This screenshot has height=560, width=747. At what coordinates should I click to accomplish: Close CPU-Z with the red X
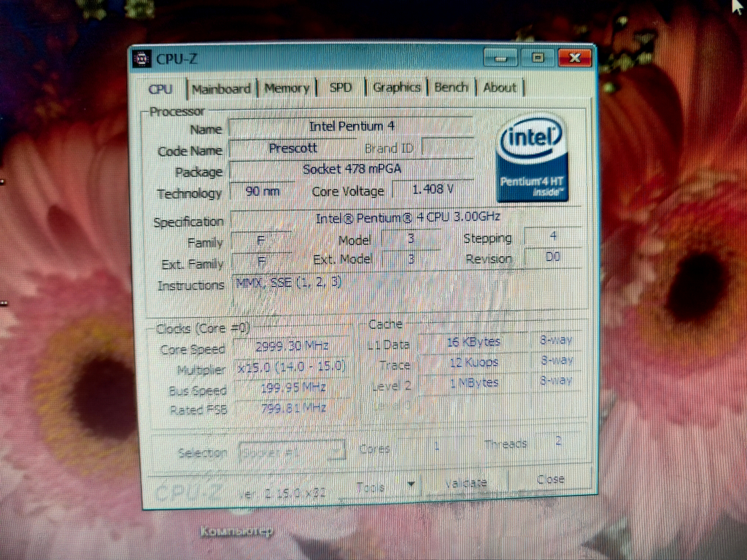(x=575, y=58)
